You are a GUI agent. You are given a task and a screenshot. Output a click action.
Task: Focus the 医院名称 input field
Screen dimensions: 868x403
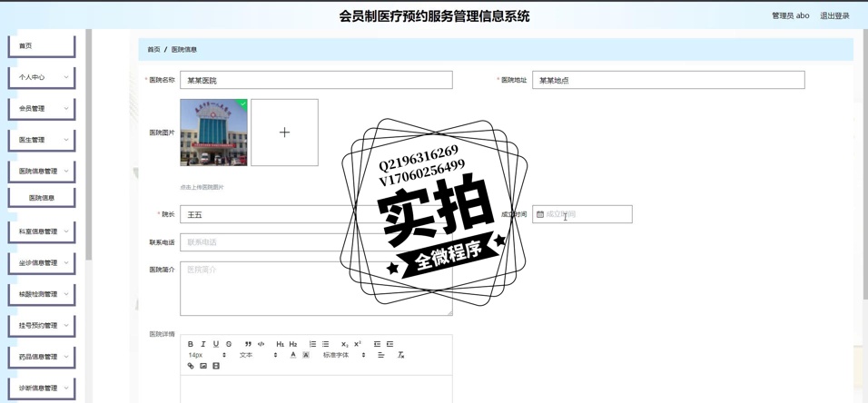316,80
